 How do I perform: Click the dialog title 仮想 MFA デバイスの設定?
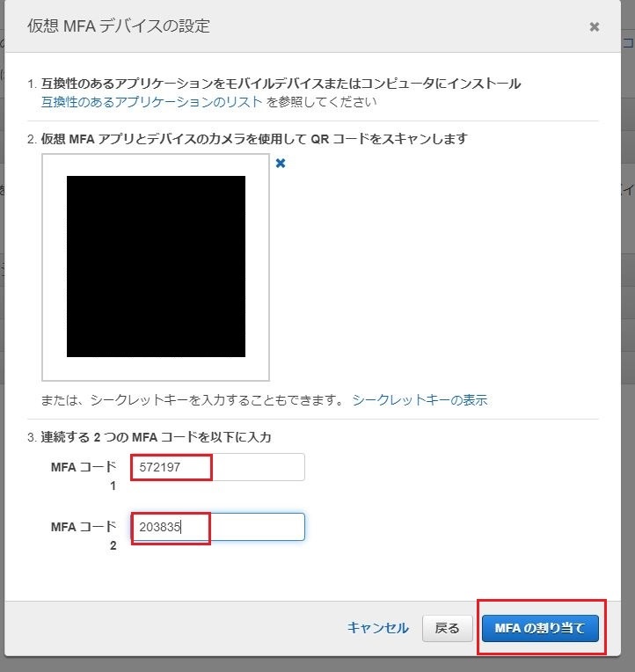tap(119, 26)
